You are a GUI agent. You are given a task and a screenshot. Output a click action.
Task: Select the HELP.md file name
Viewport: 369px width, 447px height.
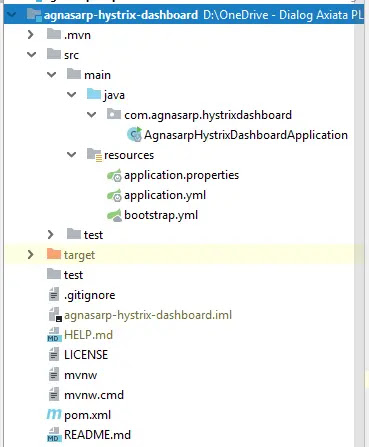(x=88, y=335)
